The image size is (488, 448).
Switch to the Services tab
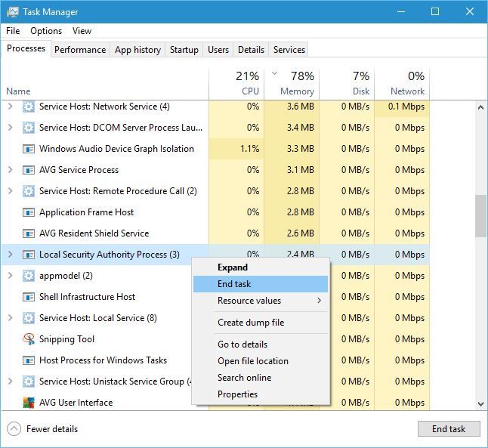289,50
